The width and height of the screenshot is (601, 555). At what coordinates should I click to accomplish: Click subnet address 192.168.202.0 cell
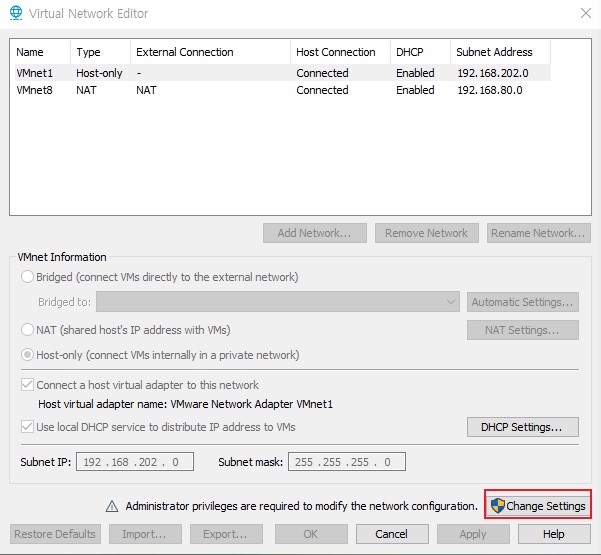493,73
